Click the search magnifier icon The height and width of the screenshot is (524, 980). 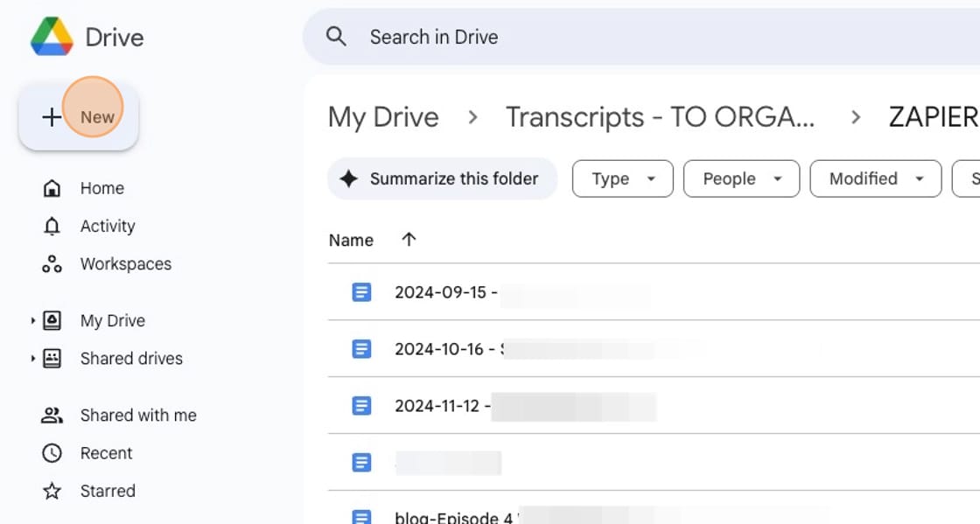point(336,37)
